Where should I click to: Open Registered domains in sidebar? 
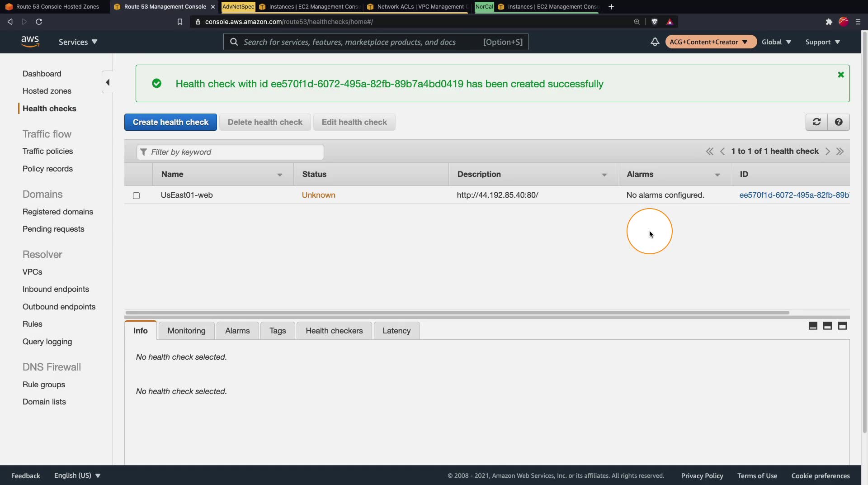(58, 212)
